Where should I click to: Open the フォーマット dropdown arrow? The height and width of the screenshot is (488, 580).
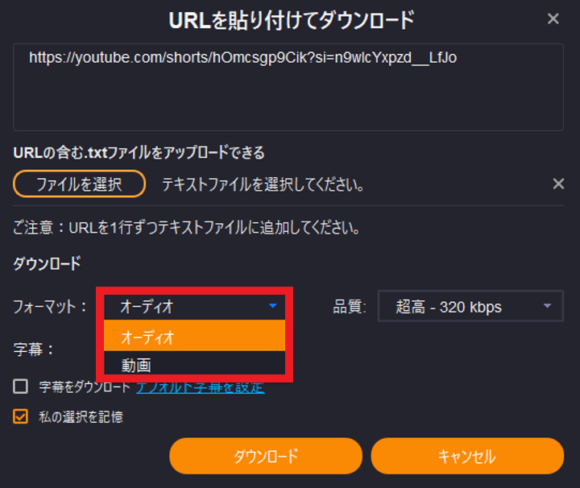(273, 306)
